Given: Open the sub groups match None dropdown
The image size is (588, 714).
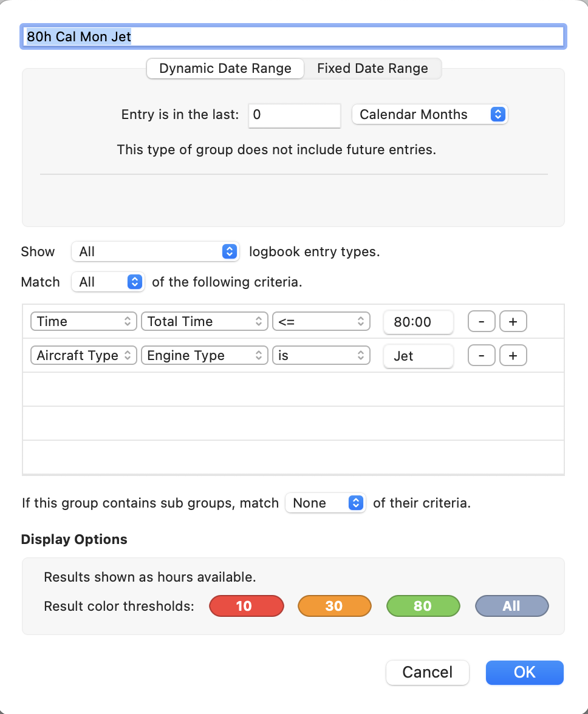Looking at the screenshot, I should pos(325,503).
